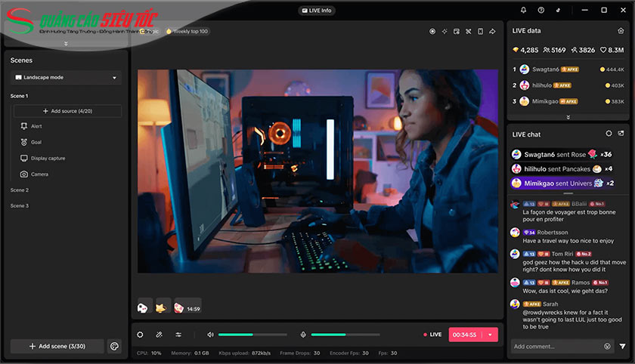The height and width of the screenshot is (364, 635).
Task: Click the hilihulo sent Pancakes gift message
Action: pyautogui.click(x=562, y=168)
